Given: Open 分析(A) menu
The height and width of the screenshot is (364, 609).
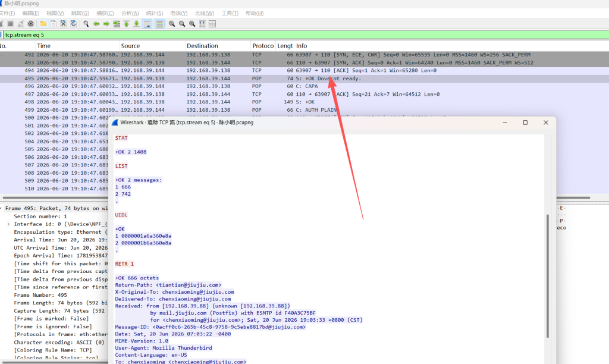Looking at the screenshot, I should click(x=130, y=13).
